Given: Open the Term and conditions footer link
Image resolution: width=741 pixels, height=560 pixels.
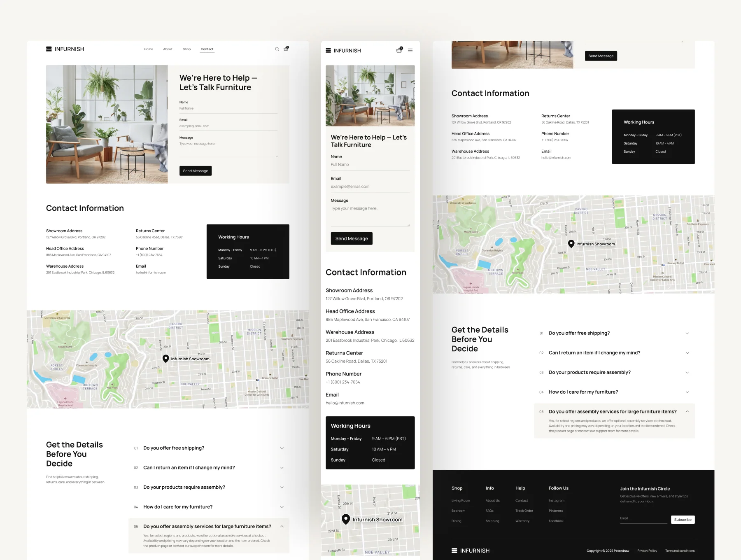Looking at the screenshot, I should pyautogui.click(x=680, y=551).
